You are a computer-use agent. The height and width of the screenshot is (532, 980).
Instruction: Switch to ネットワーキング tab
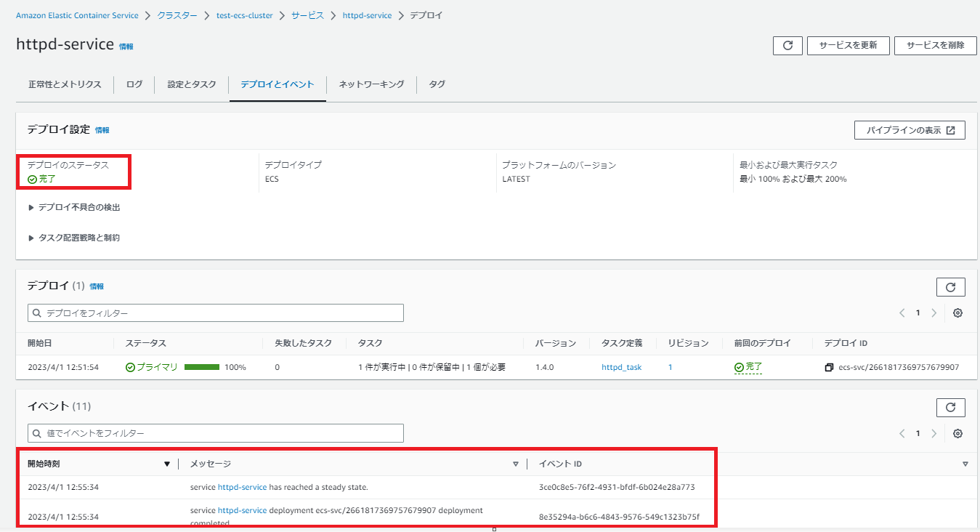point(371,84)
